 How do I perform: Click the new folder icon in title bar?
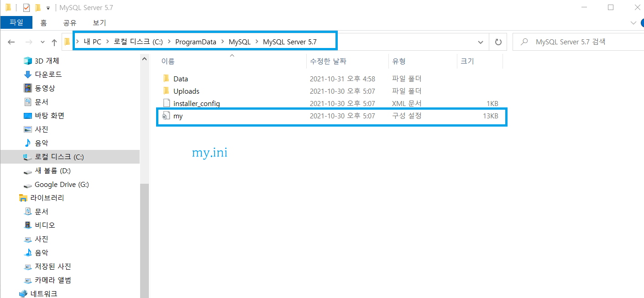(38, 8)
